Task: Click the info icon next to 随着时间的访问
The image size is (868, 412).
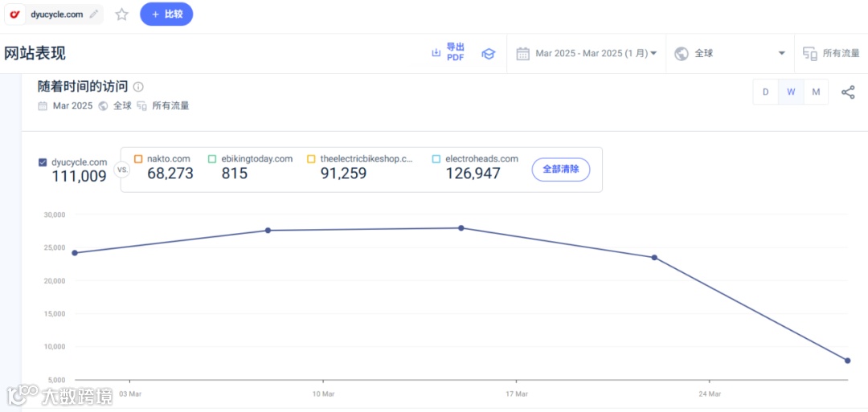Action: [x=138, y=87]
